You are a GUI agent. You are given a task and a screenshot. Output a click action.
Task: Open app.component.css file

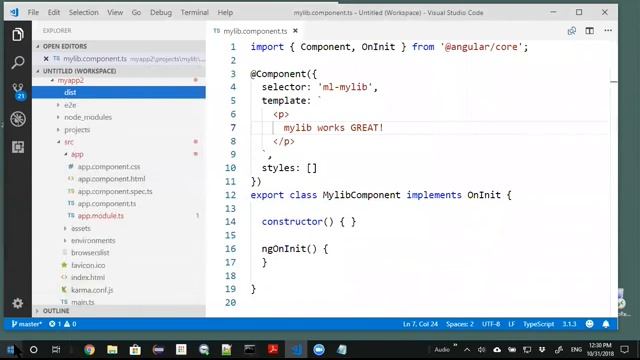(109, 167)
